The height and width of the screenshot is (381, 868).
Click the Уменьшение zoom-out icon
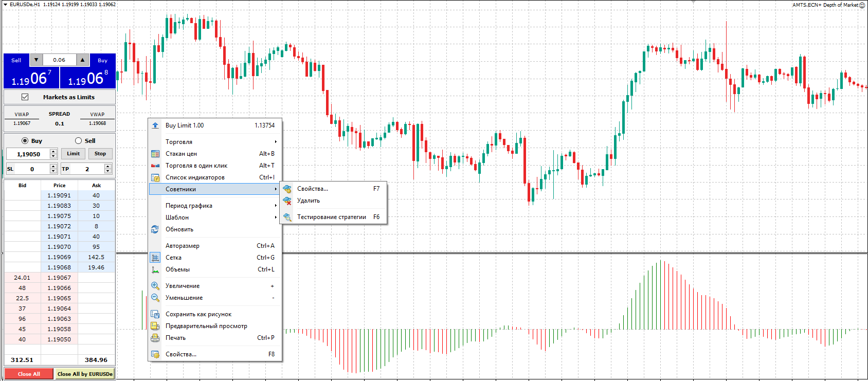click(x=155, y=298)
